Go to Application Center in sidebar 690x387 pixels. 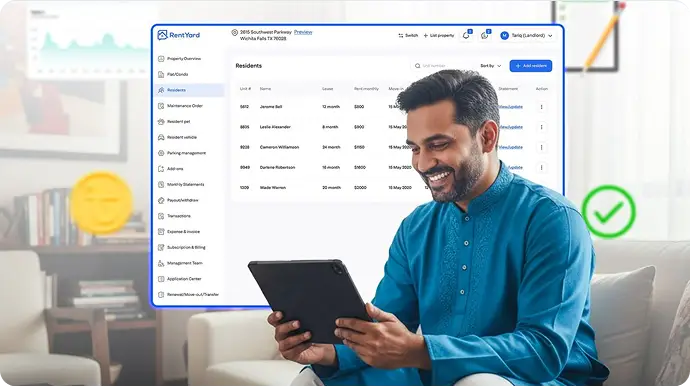tap(184, 279)
